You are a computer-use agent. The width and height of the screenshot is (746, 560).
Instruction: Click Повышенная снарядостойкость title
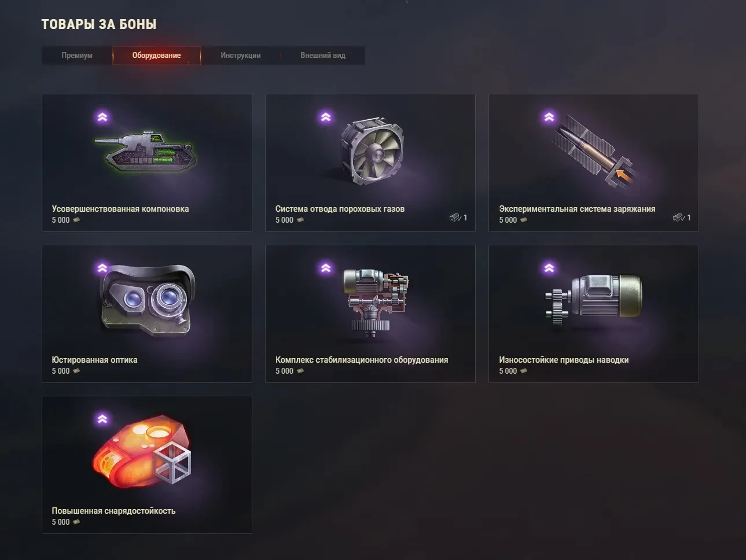click(x=113, y=511)
